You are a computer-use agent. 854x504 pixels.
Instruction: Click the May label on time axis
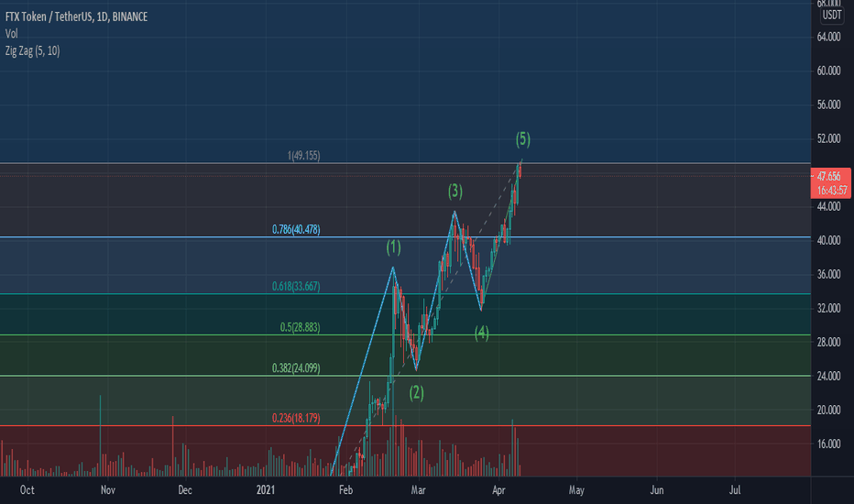tap(576, 490)
